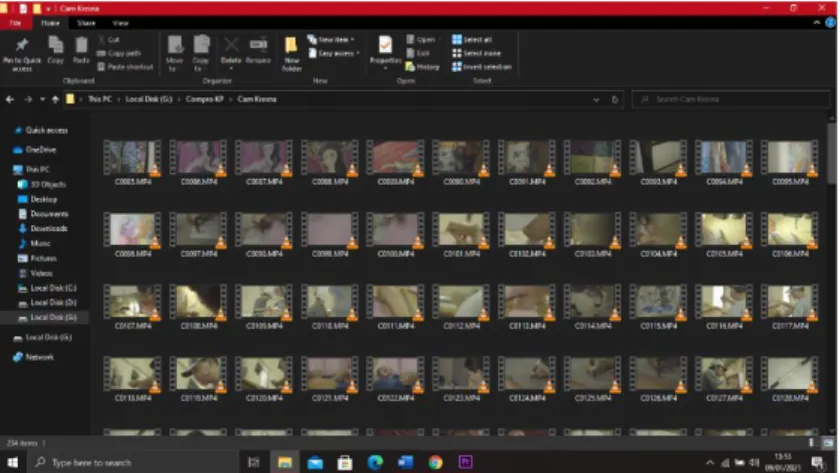Open the File menu tab
This screenshot has height=473, width=840.
tap(15, 23)
